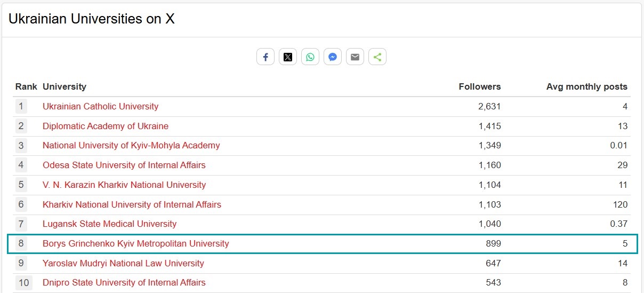Share page by email icon
The width and height of the screenshot is (644, 293).
[355, 57]
